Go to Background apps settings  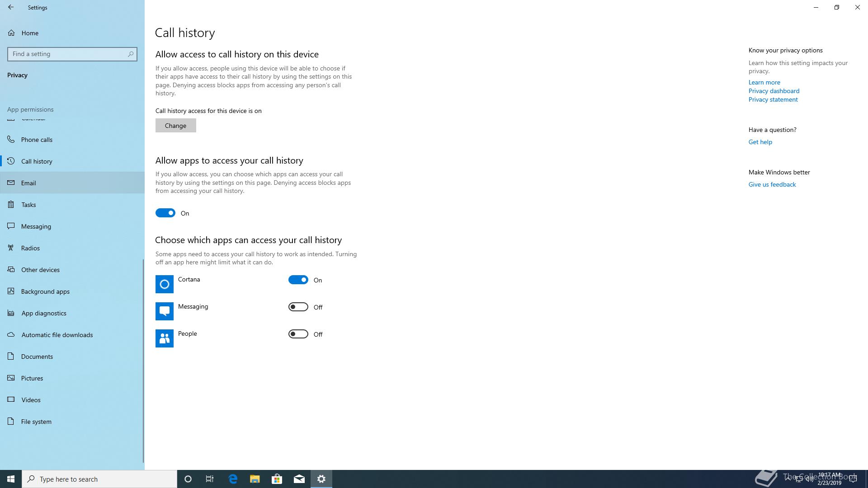coord(45,291)
